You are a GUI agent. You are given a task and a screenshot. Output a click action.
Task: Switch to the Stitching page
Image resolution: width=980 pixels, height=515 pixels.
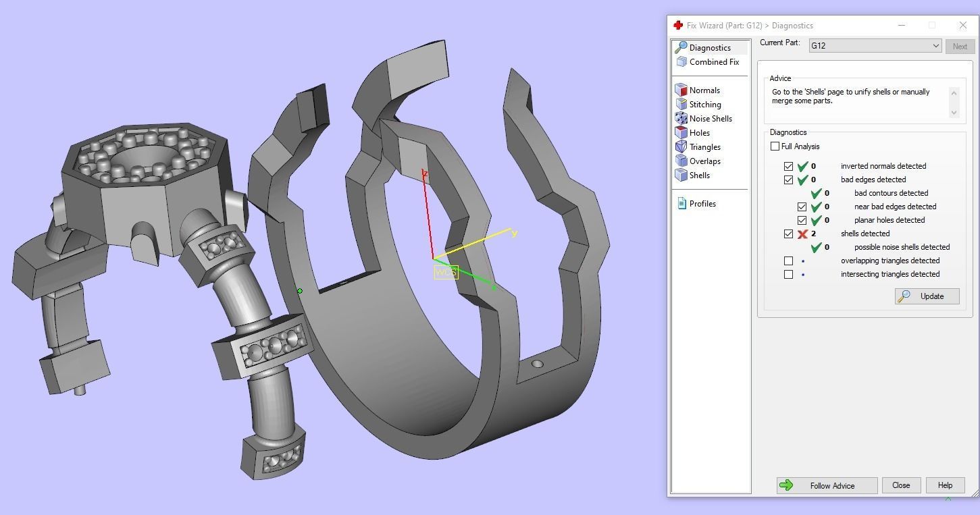(705, 104)
